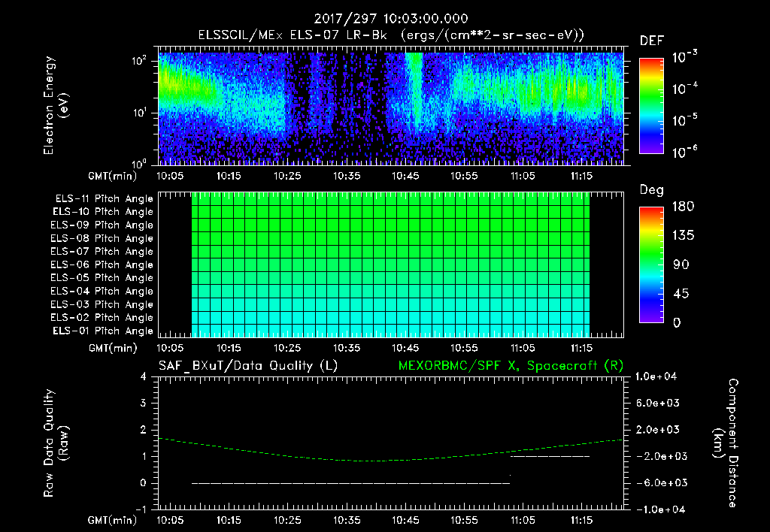Viewport: 770px width, 532px height.
Task: Select the ELS-08 Pitch Angle row label
Action: coord(102,238)
